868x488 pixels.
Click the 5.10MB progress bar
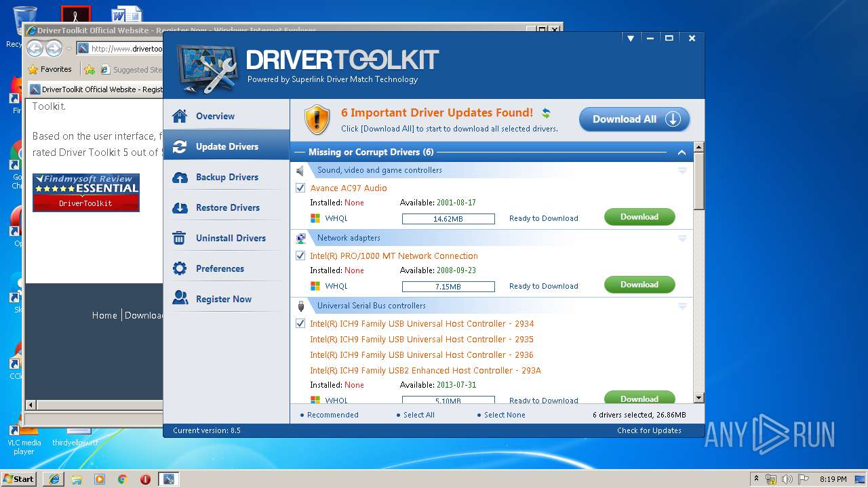448,400
